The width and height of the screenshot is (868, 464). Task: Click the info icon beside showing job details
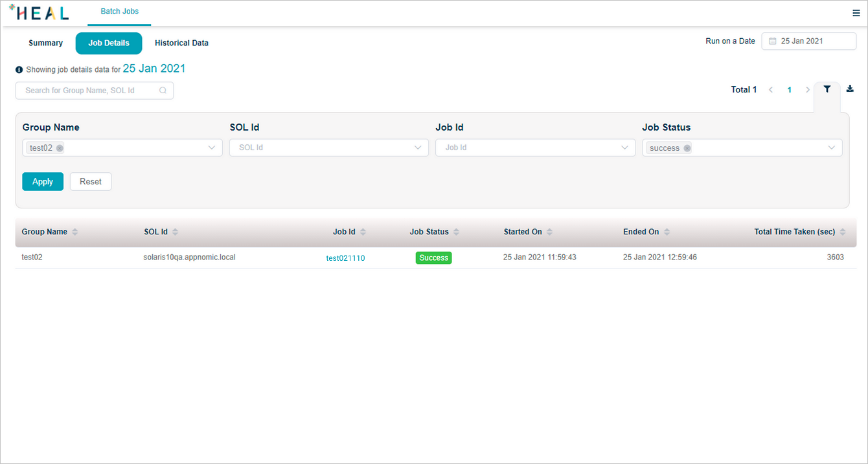click(19, 70)
